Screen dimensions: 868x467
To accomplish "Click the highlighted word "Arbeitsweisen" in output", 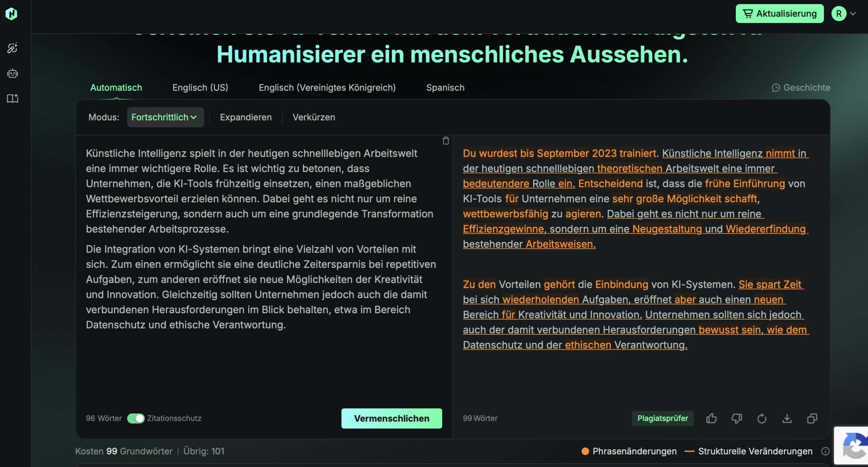I will tap(559, 244).
